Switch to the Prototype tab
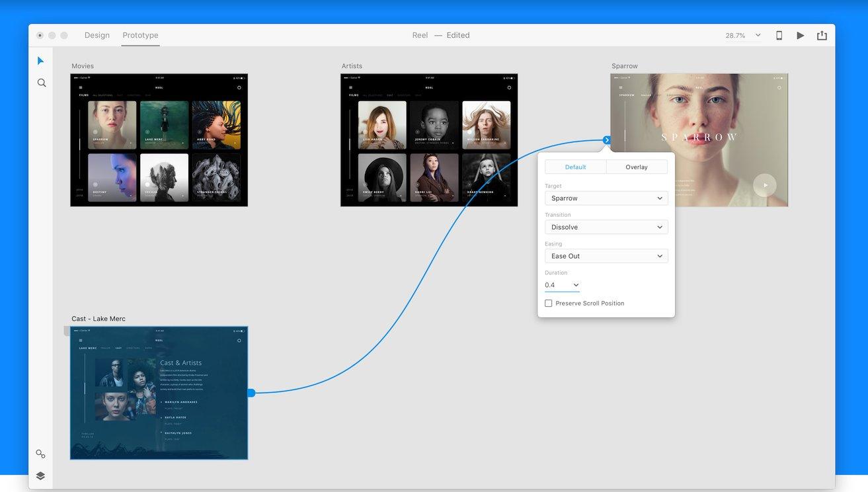Screen dimensions: 868x492 tap(140, 35)
